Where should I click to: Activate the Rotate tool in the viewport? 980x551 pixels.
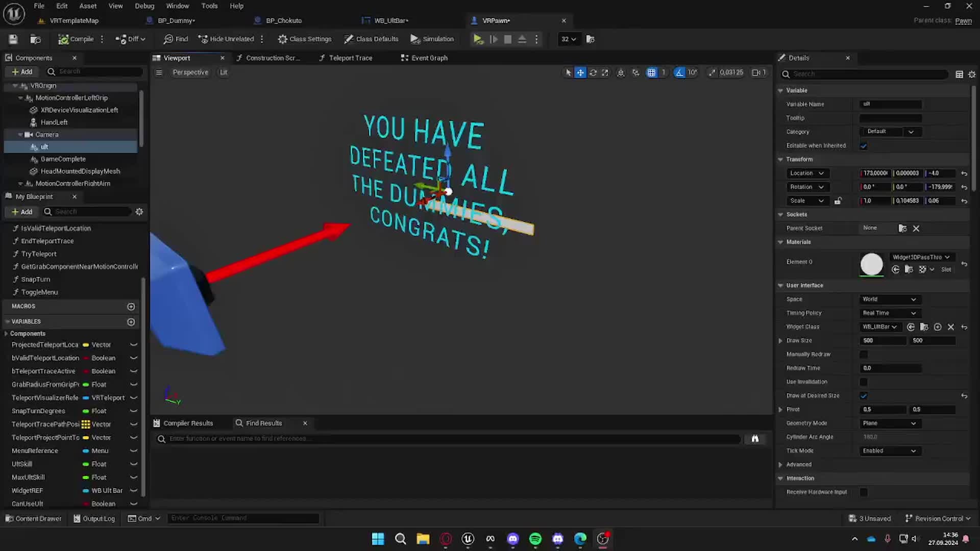593,72
